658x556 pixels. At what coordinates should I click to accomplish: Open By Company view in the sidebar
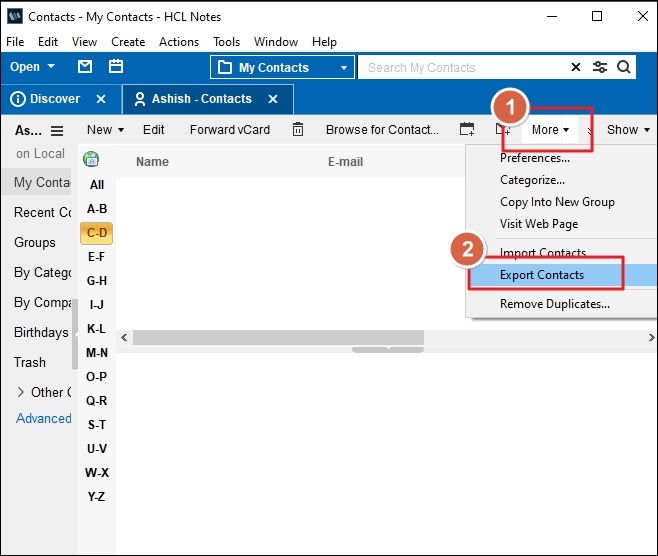click(x=42, y=303)
